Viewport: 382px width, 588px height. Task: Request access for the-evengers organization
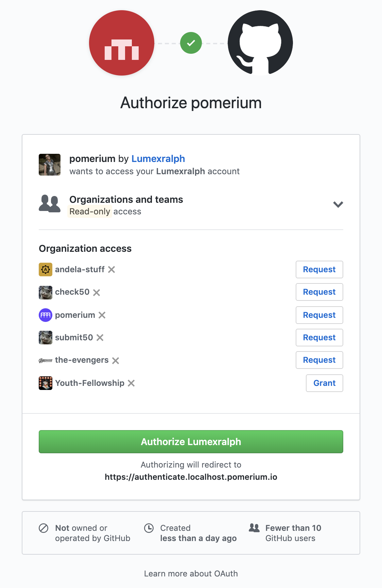click(x=319, y=360)
